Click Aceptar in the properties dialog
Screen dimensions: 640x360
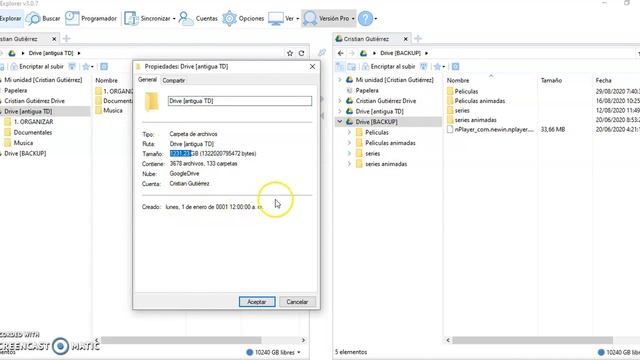[257, 302]
